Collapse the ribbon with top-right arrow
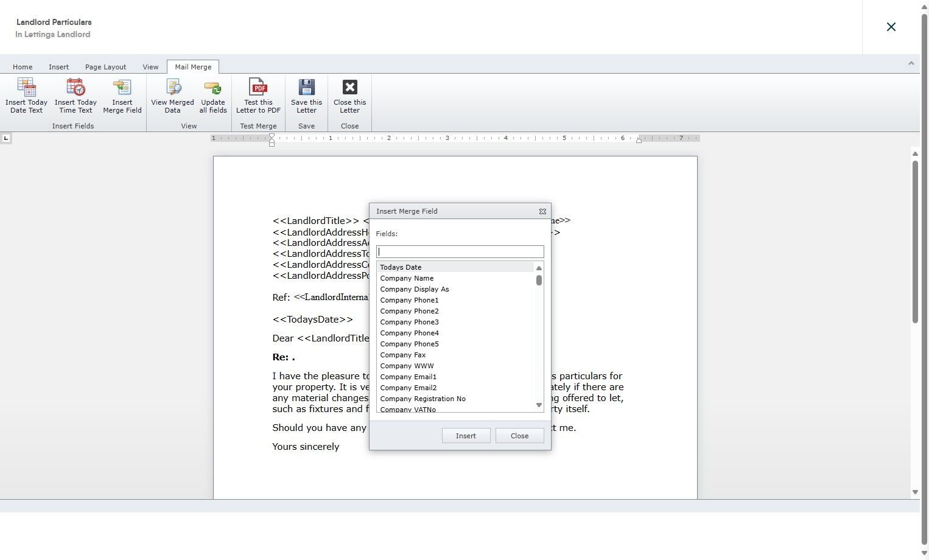The height and width of the screenshot is (560, 929). point(911,63)
